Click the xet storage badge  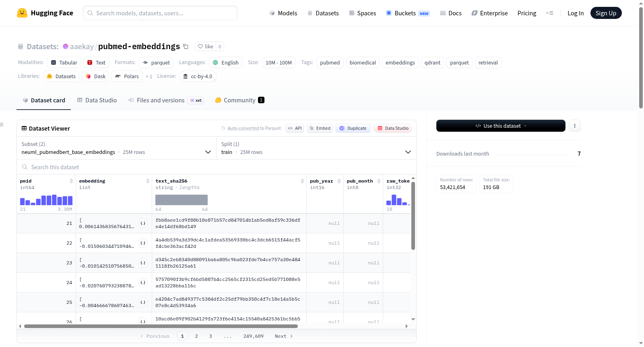click(x=196, y=100)
